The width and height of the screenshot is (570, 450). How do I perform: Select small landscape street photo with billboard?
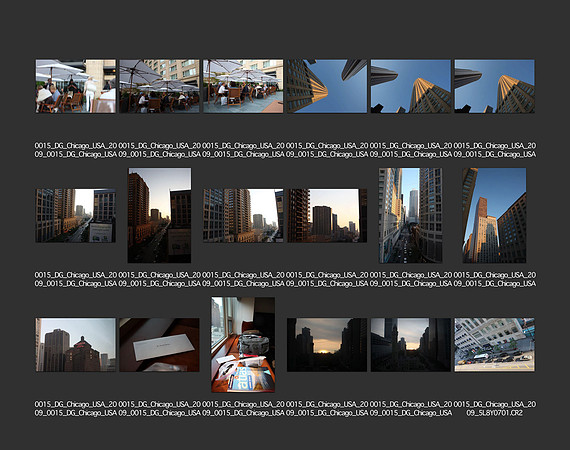76,216
